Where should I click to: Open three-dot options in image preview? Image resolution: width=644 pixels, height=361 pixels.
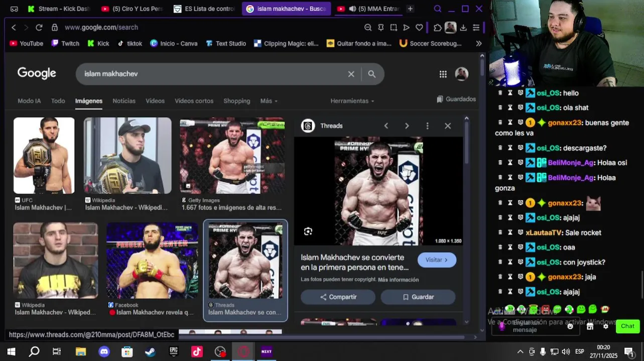(x=427, y=126)
